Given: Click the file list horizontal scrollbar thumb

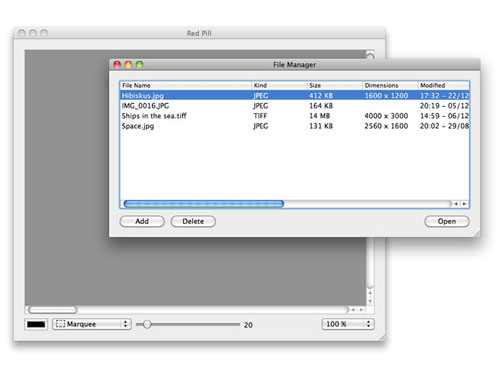Looking at the screenshot, I should (204, 204).
